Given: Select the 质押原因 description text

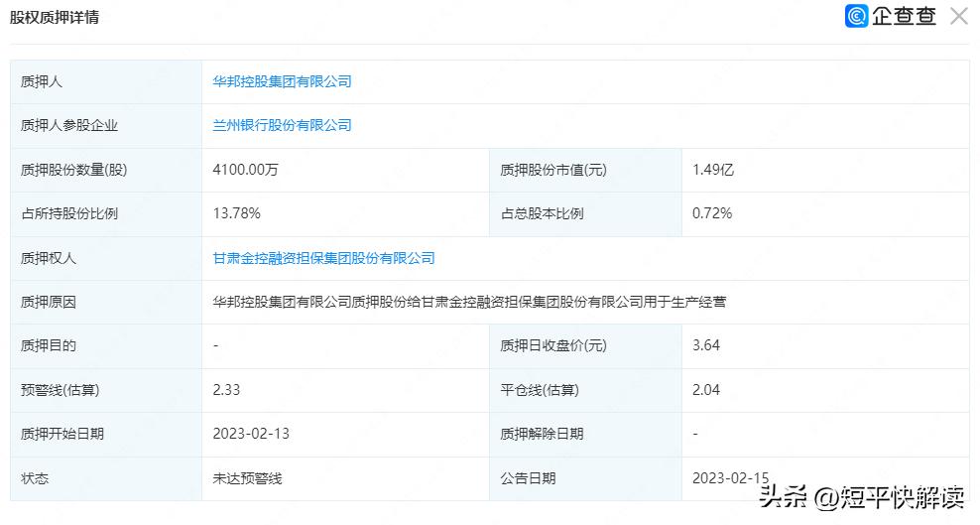Looking at the screenshot, I should click(x=469, y=302).
